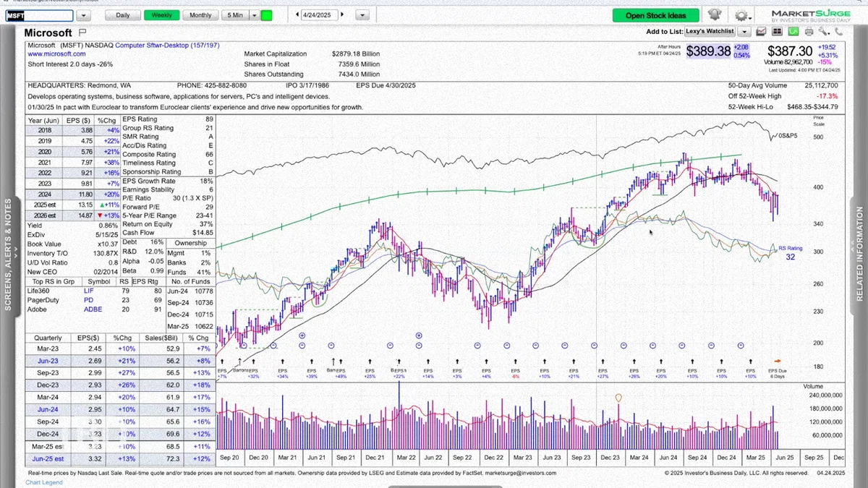
Task: Open the 5 Min interval dropdown arrow
Action: (x=254, y=15)
